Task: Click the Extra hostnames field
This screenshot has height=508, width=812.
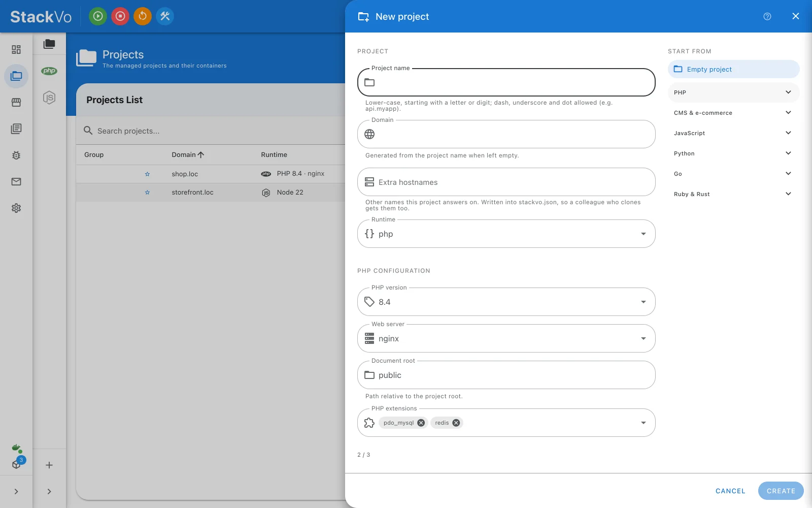Action: pyautogui.click(x=506, y=182)
